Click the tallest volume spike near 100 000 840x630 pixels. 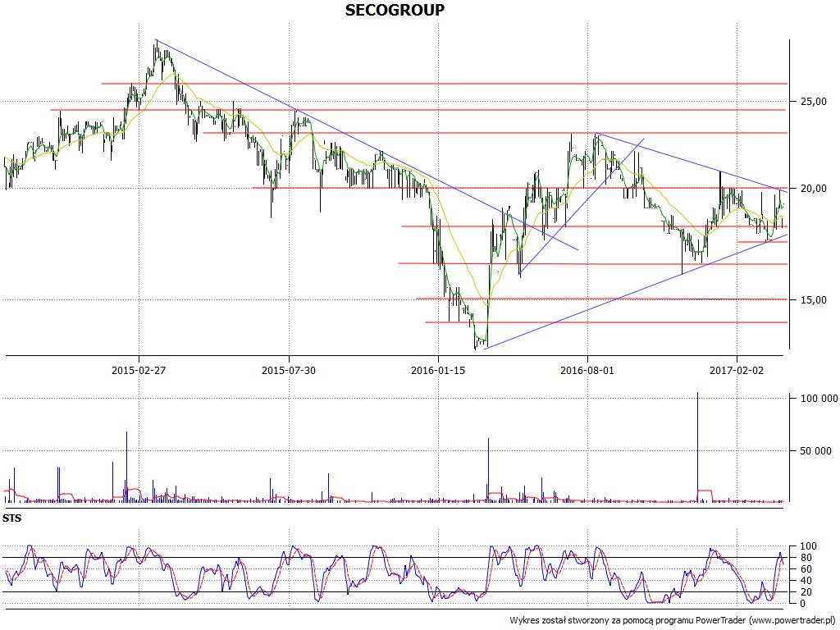pos(697,447)
